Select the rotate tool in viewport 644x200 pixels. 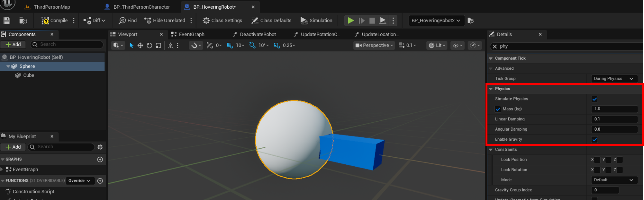[x=149, y=46]
